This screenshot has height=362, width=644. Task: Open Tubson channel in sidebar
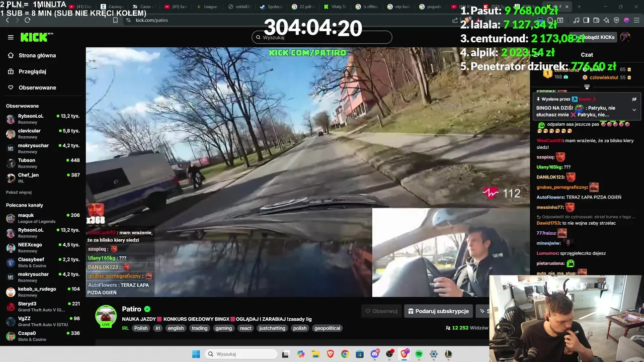pos(43,163)
